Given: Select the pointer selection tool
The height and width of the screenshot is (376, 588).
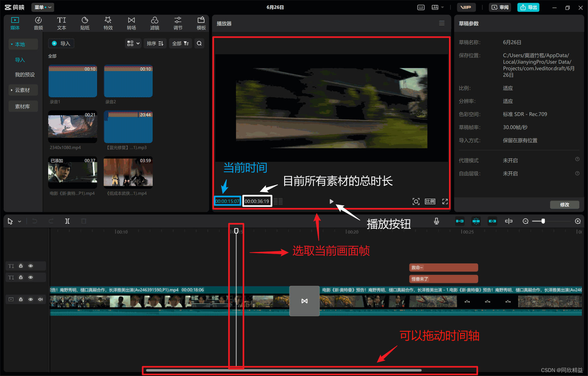Looking at the screenshot, I should coord(10,221).
